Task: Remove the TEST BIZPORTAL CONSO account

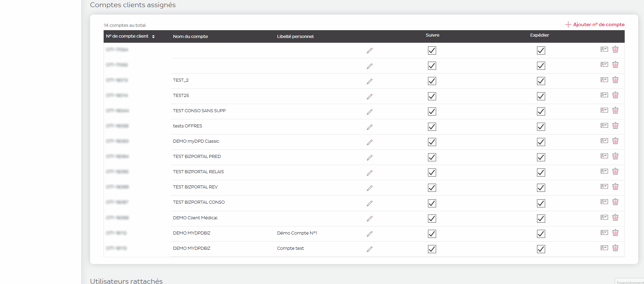Action: pos(615,202)
